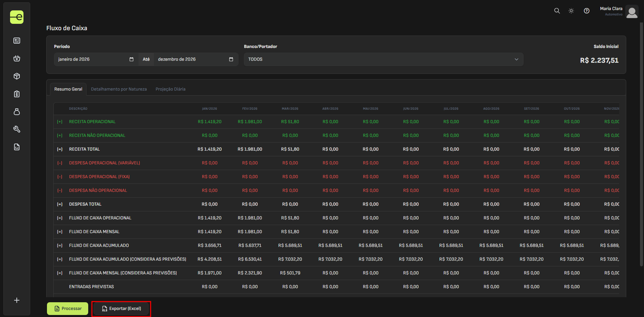Open the wrench tools sidebar icon
This screenshot has width=644, height=317.
click(17, 129)
